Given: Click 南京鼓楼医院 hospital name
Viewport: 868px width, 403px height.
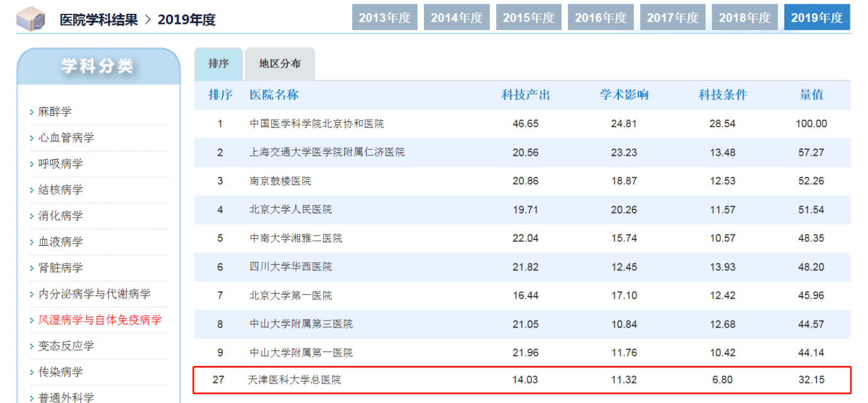Looking at the screenshot, I should coord(280,181).
